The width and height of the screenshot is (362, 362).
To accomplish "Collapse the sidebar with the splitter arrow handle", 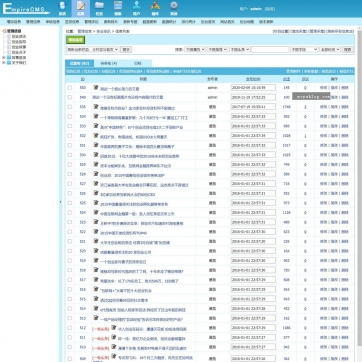I will point(60,202).
